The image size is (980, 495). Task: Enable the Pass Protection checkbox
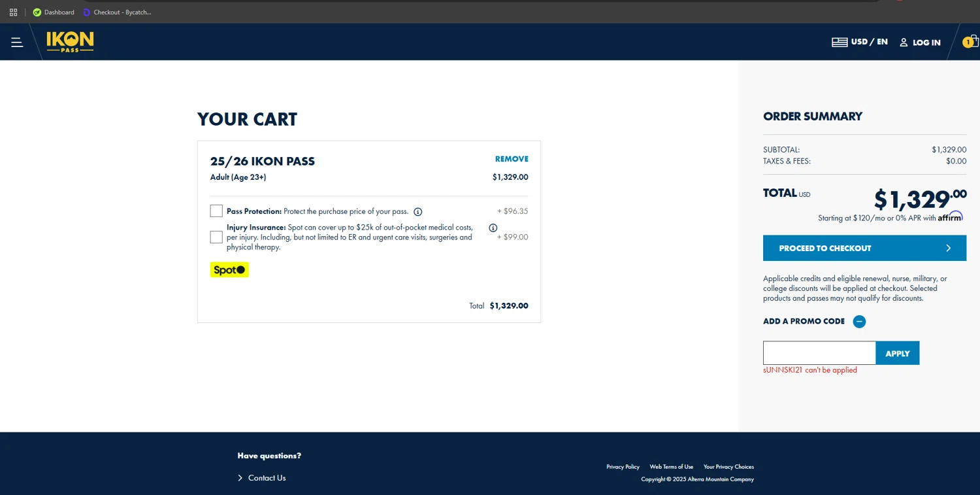pos(216,211)
